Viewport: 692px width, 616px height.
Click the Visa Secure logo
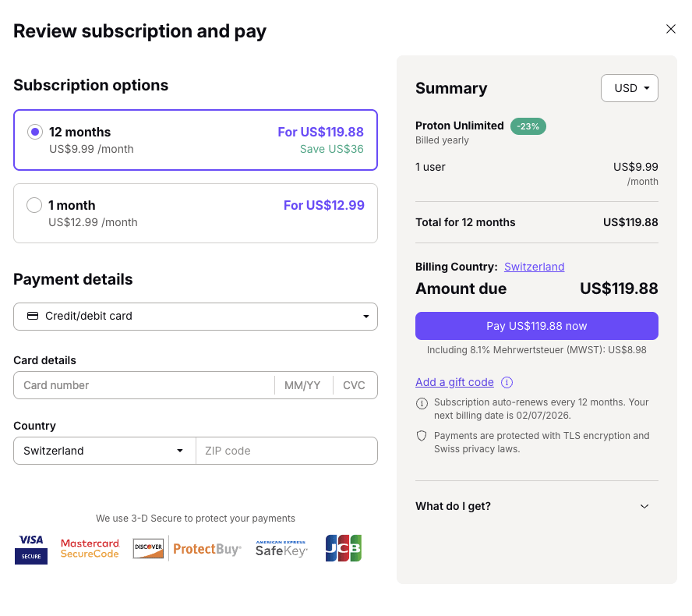31,548
